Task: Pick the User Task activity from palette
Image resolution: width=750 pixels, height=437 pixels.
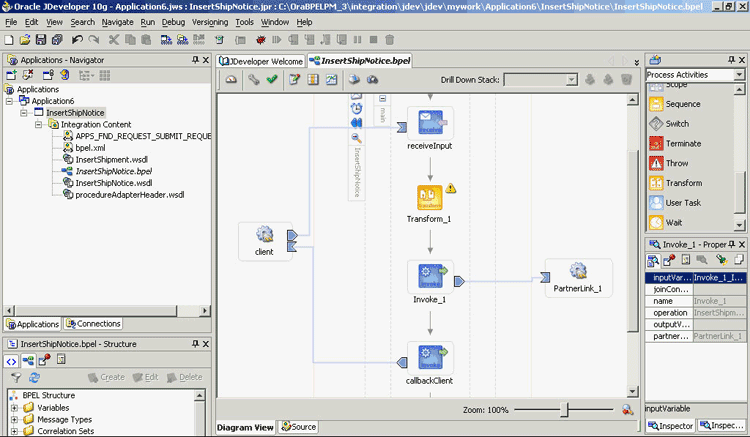Action: [x=674, y=203]
